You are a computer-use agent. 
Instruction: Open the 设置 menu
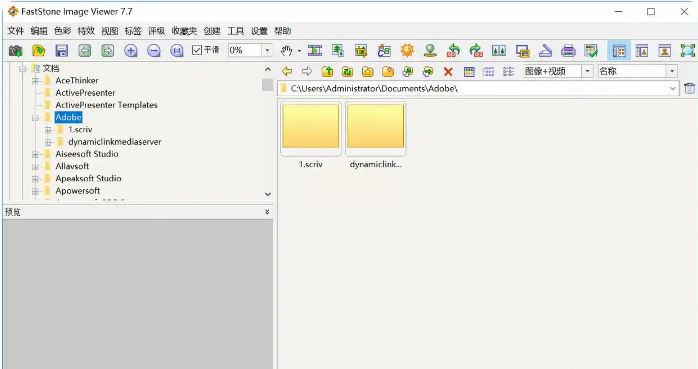coord(259,31)
